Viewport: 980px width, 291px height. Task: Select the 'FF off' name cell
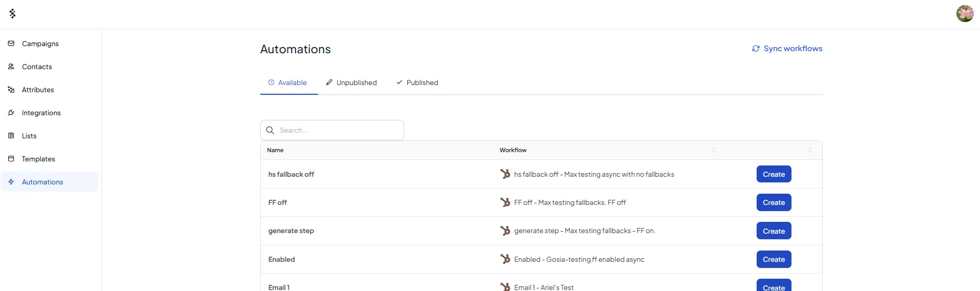click(x=278, y=202)
